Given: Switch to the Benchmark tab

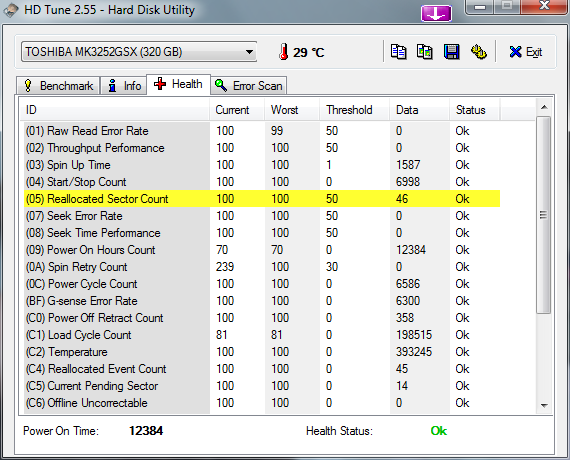Looking at the screenshot, I should [x=58, y=86].
